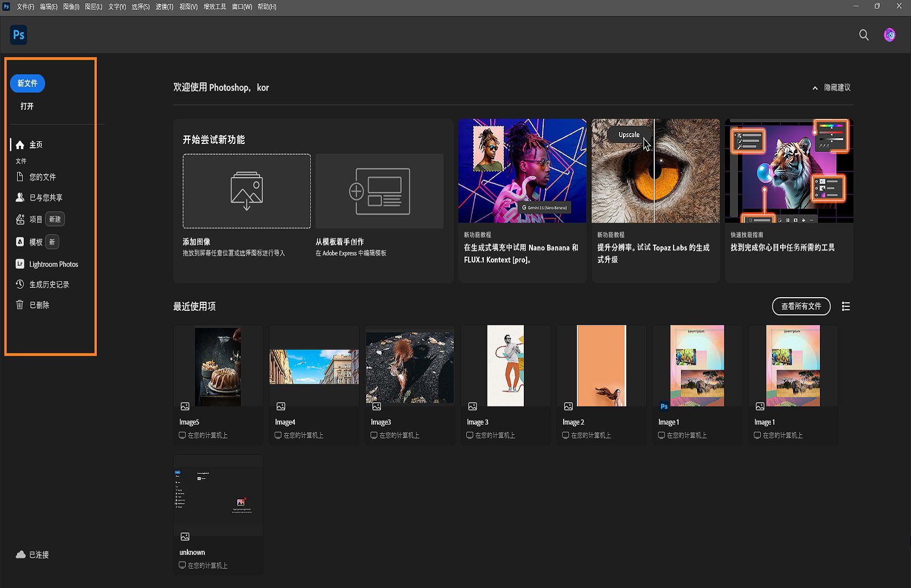Viewport: 911px width, 588px height.
Task: Click the 已连接 cloud status indicator
Action: [32, 554]
